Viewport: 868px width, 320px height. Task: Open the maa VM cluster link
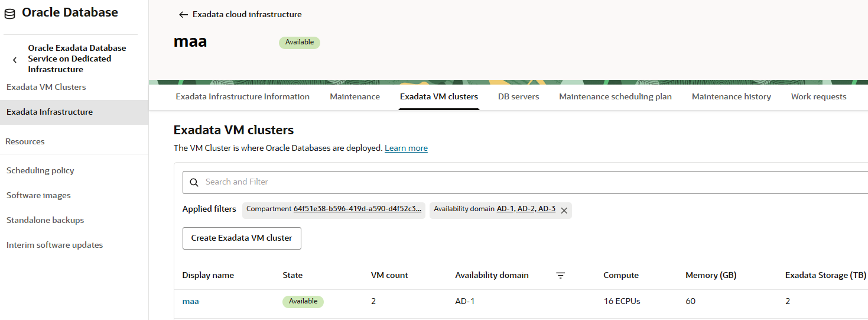point(190,301)
